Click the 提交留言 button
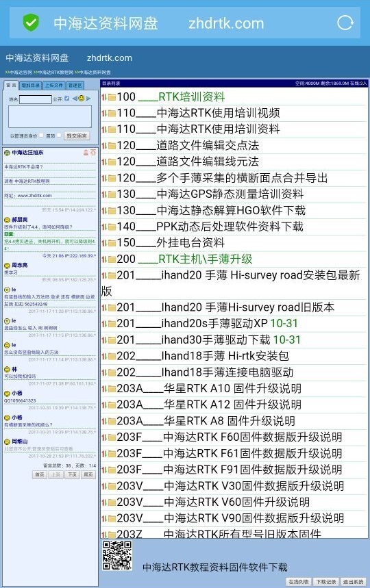The height and width of the screenshot is (588, 370). pos(77,136)
